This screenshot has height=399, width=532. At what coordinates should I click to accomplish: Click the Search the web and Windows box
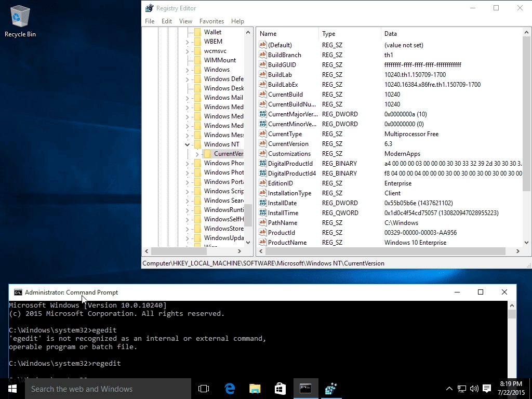pos(108,389)
